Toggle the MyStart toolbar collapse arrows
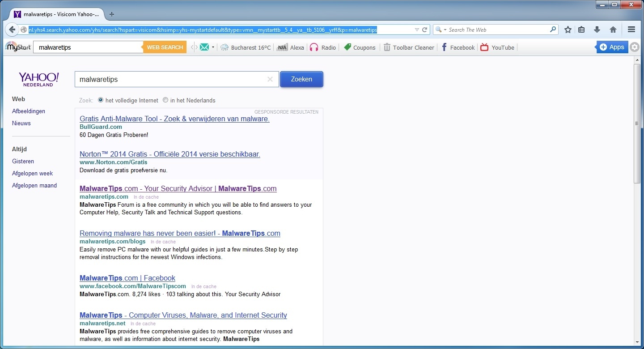 point(193,47)
